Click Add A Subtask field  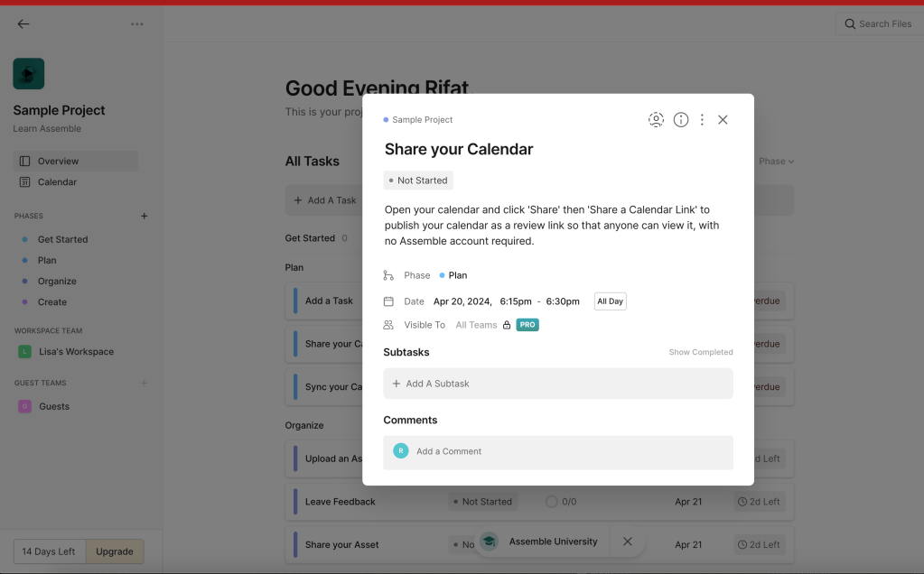[558, 384]
